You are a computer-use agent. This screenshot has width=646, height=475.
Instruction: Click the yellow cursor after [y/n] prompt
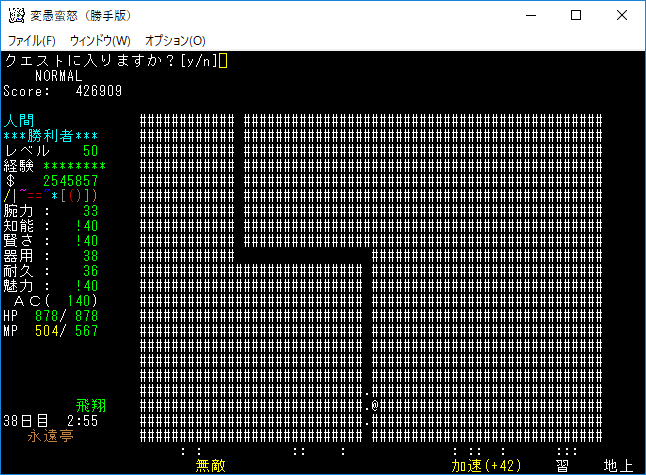point(224,61)
